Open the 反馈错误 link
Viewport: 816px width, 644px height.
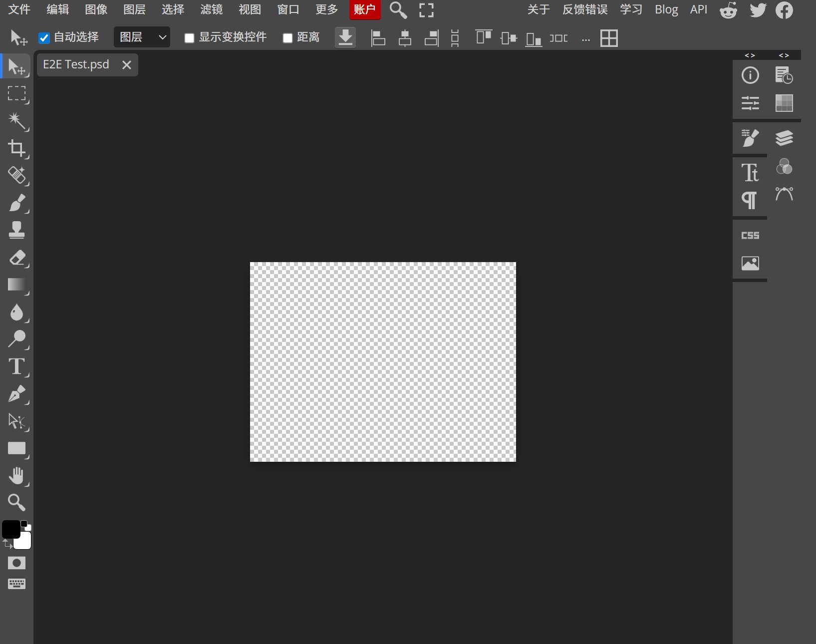[x=585, y=9]
